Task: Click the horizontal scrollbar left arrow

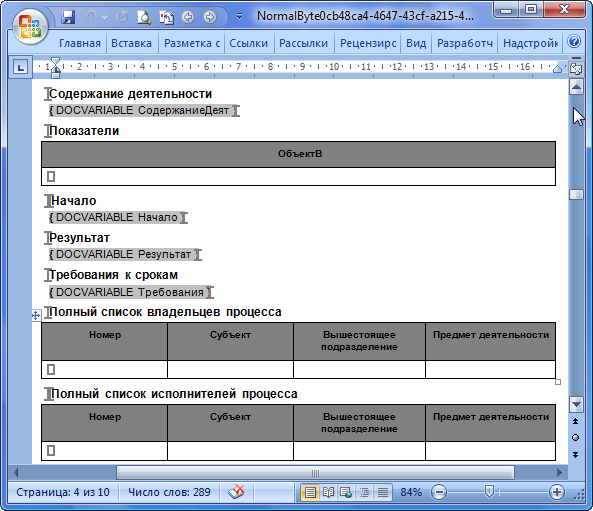Action: (16, 472)
